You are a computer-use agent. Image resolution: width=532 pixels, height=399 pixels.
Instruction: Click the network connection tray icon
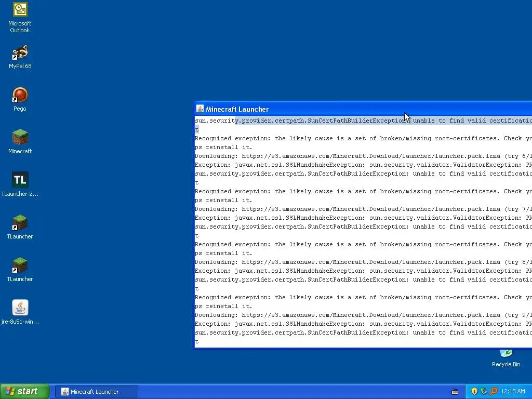coord(484,391)
